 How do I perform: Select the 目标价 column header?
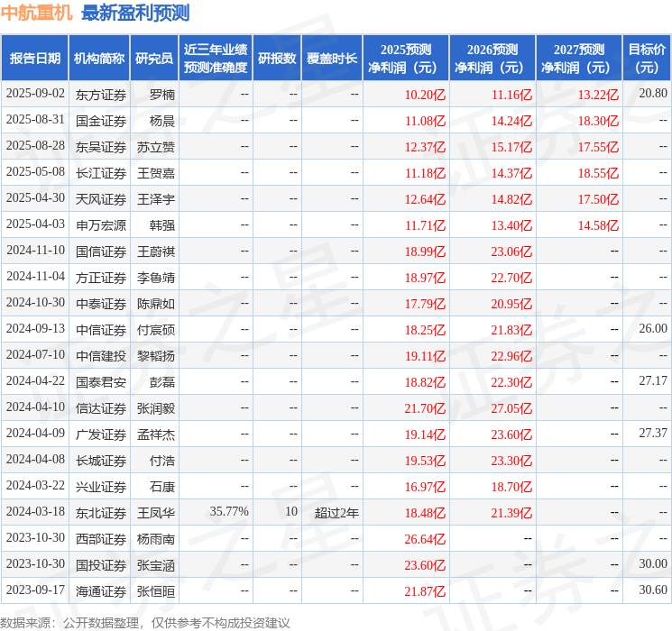(x=647, y=59)
